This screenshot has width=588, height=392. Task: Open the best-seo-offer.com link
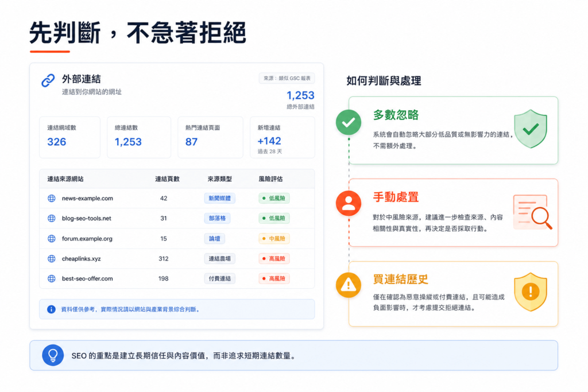pos(87,278)
